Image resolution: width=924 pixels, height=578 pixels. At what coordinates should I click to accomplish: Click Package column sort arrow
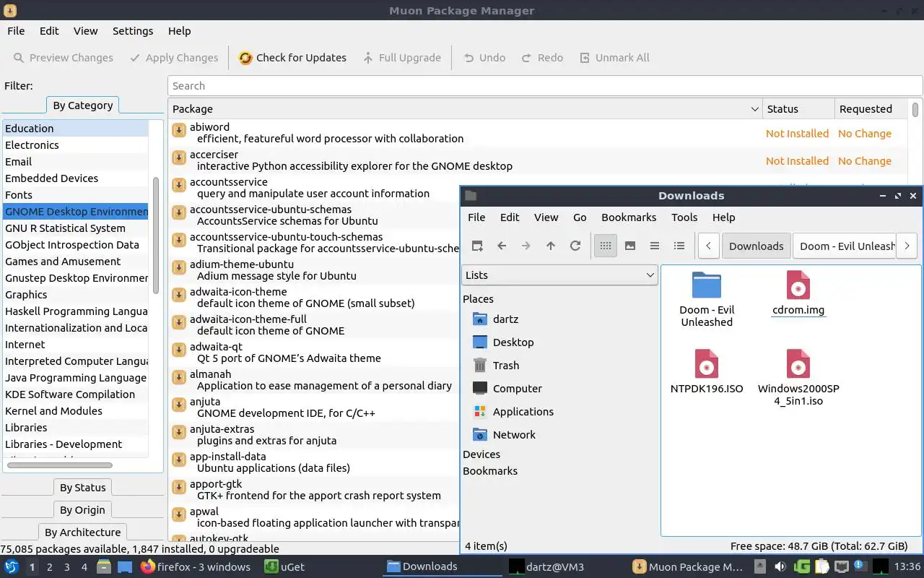coord(754,109)
